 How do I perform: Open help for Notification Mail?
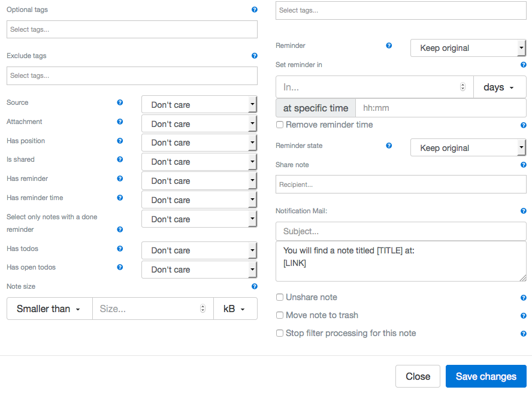coord(524,211)
